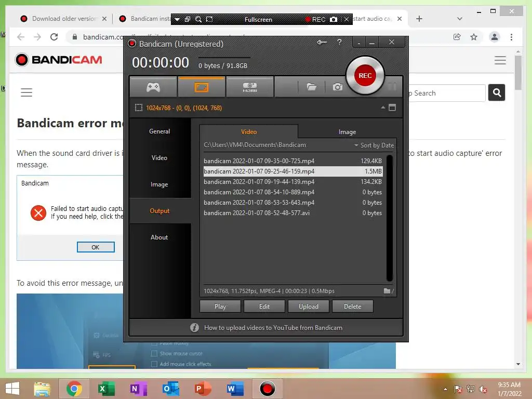The height and width of the screenshot is (399, 532).
Task: Click the folder icon in file info bar
Action: click(x=387, y=291)
